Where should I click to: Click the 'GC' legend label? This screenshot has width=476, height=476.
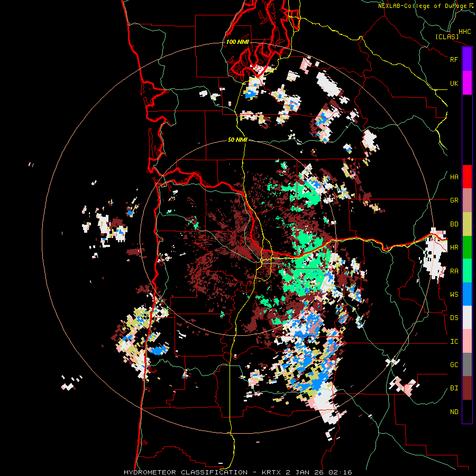454,365
